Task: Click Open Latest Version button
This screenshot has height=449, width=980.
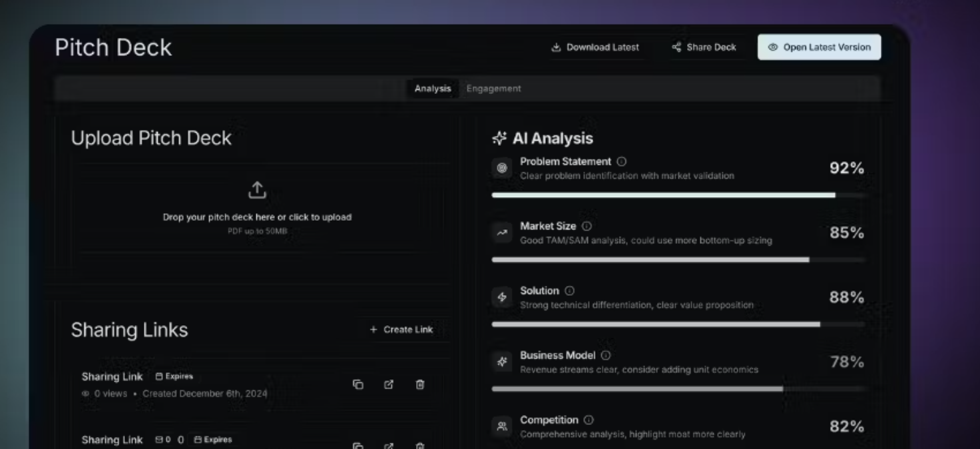Action: (x=819, y=47)
